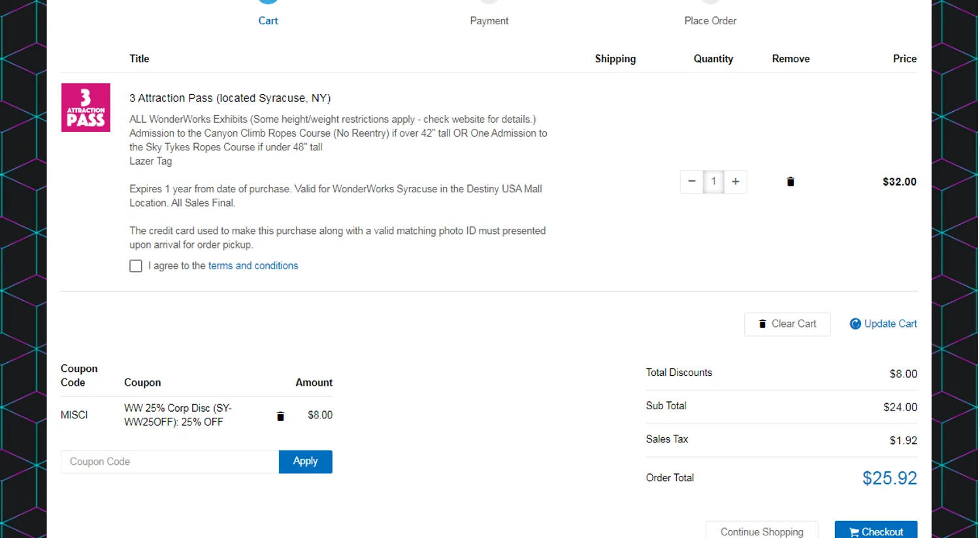Click the MISCI coupon code text
The width and height of the screenshot is (980, 538).
coord(74,415)
